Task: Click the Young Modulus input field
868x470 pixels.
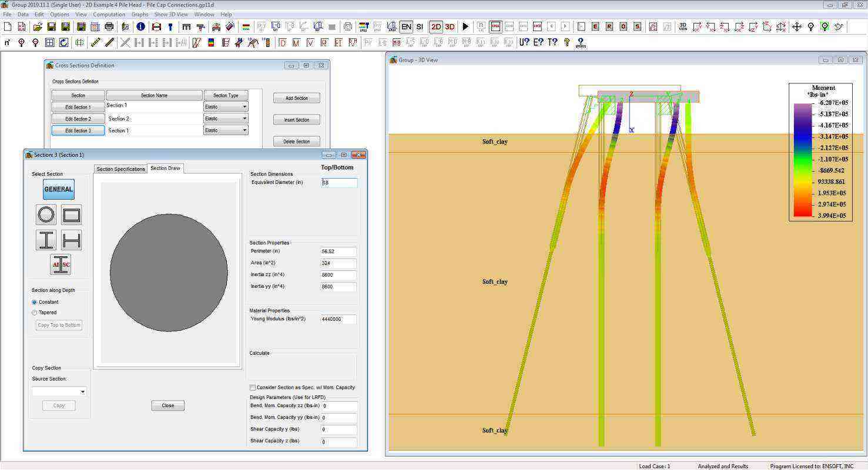Action: click(338, 319)
